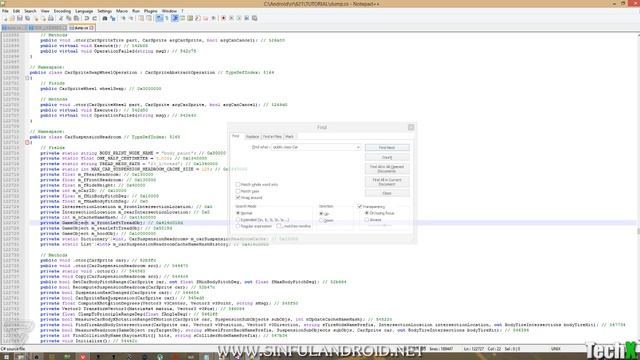This screenshot has height=360, width=640.
Task: Click the Find binoculars toolbar icon
Action: [x=104, y=18]
